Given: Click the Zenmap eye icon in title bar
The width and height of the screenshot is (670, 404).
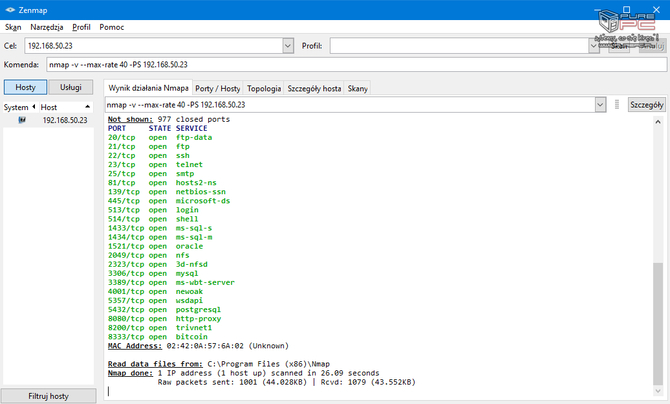Looking at the screenshot, I should (10, 10).
